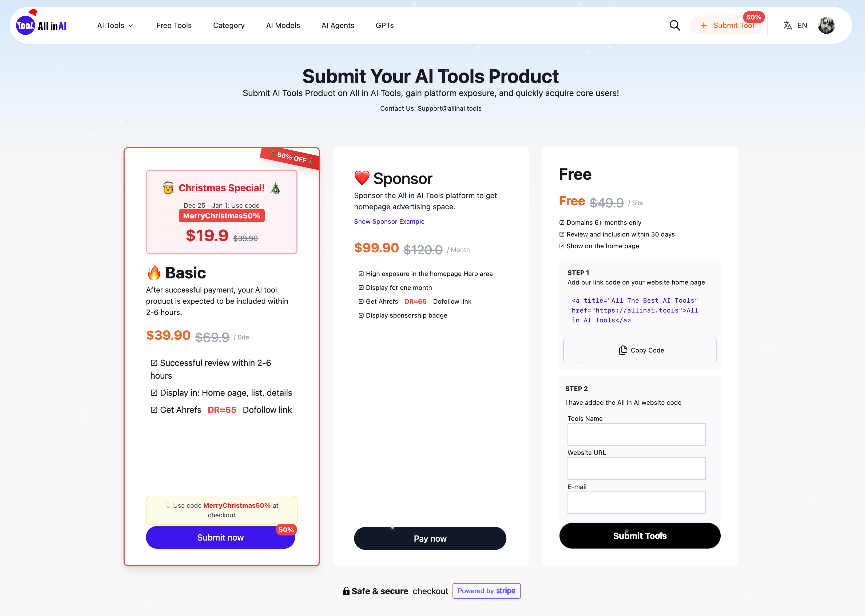Open the Category navigation item
Image resolution: width=865 pixels, height=616 pixels.
click(228, 25)
